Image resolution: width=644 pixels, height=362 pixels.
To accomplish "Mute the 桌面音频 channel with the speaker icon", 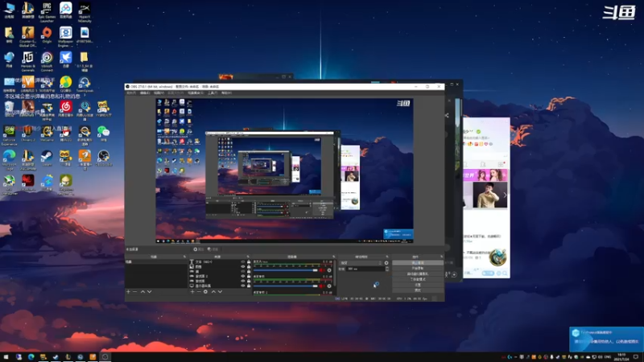I will (x=322, y=286).
